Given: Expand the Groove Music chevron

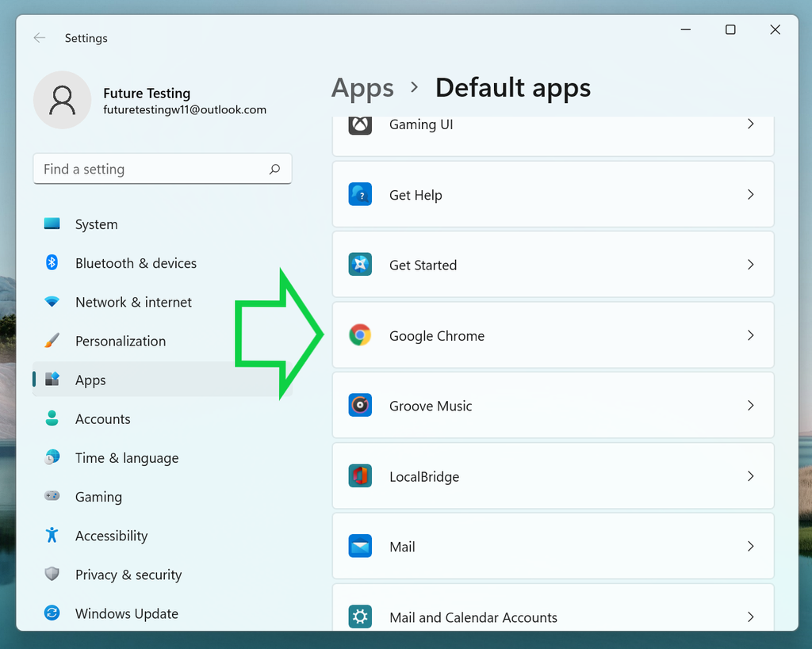Looking at the screenshot, I should (750, 405).
